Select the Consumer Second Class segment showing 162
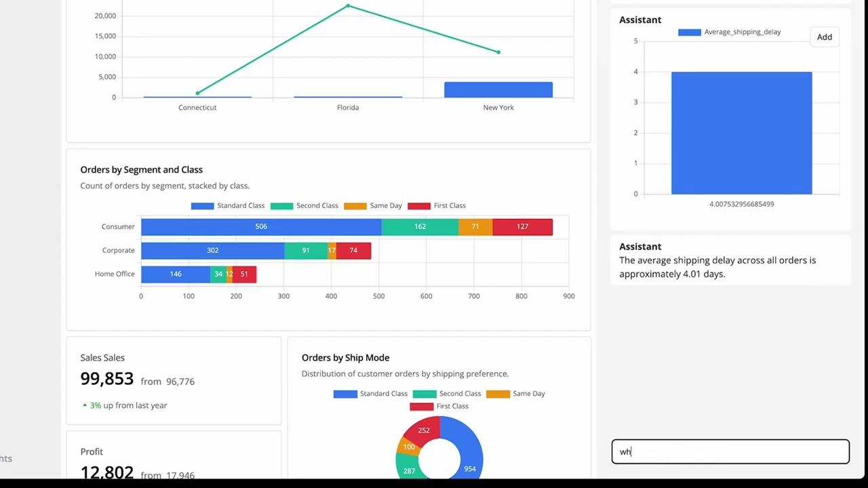 coord(420,227)
